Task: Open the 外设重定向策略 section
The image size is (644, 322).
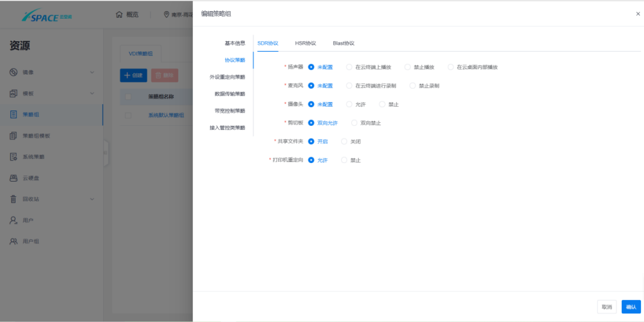Action: 227,77
